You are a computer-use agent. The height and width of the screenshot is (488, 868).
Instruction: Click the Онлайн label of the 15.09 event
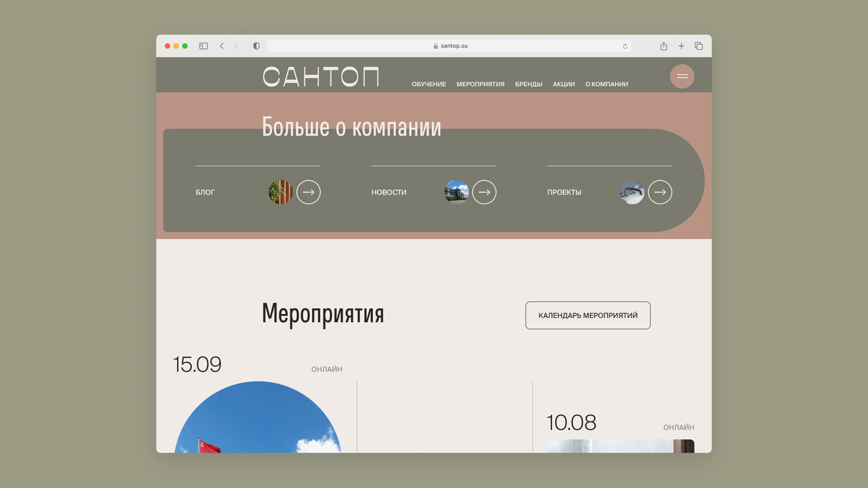click(x=327, y=369)
